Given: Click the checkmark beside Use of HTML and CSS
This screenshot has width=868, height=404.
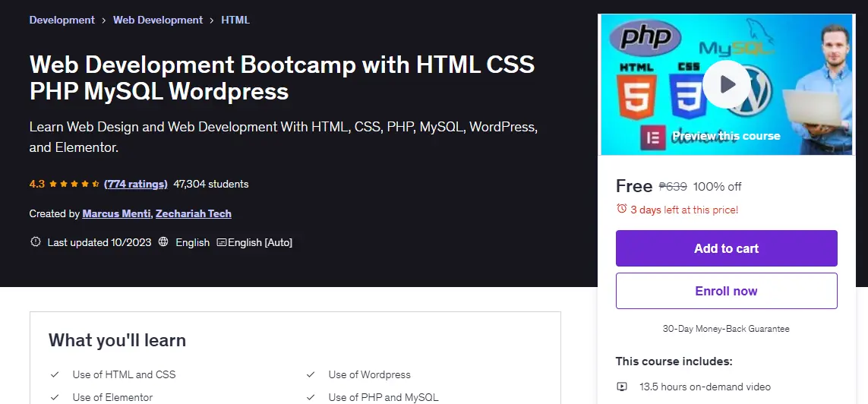Looking at the screenshot, I should point(55,374).
